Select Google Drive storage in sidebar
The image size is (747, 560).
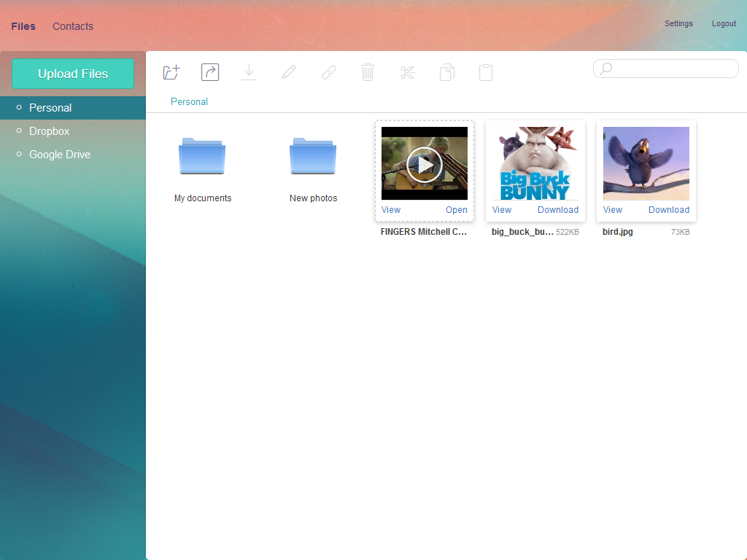[x=73, y=155]
